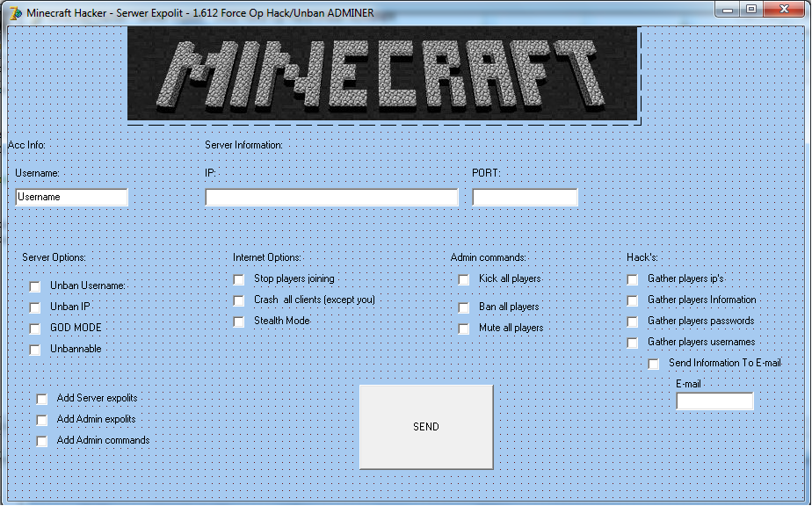Image resolution: width=812 pixels, height=513 pixels.
Task: Toggle Mute all players
Action: (x=463, y=329)
